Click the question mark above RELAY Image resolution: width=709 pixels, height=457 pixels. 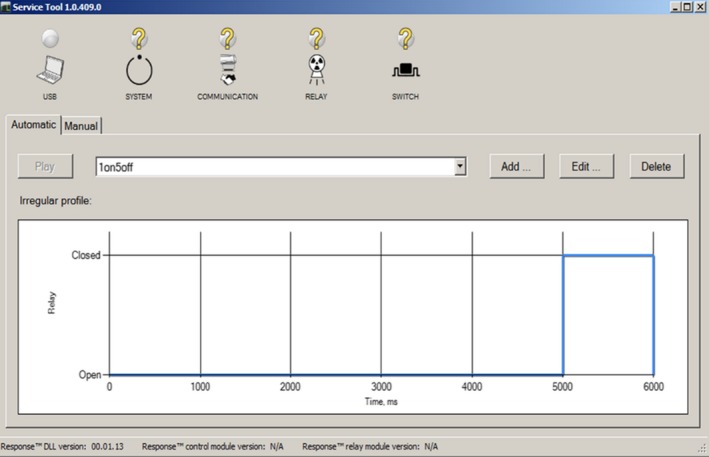point(316,39)
